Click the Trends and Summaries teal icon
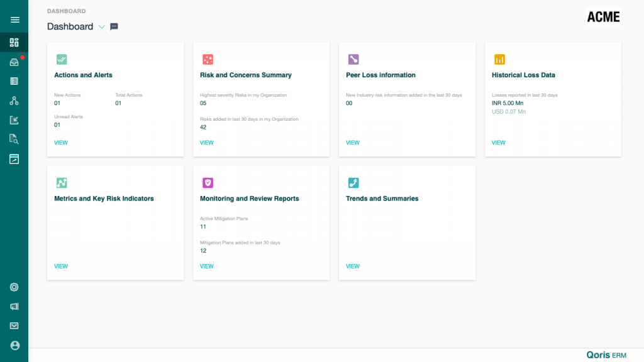The image size is (644, 362). click(x=353, y=183)
